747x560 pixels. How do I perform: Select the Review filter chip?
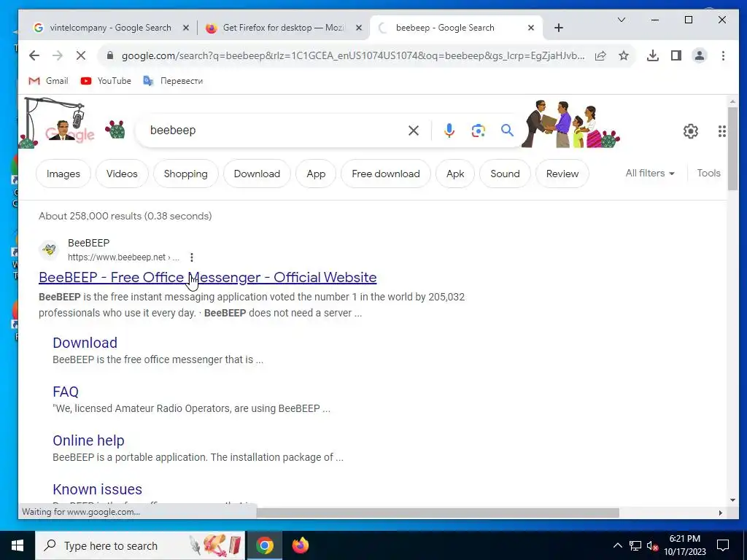pyautogui.click(x=562, y=174)
